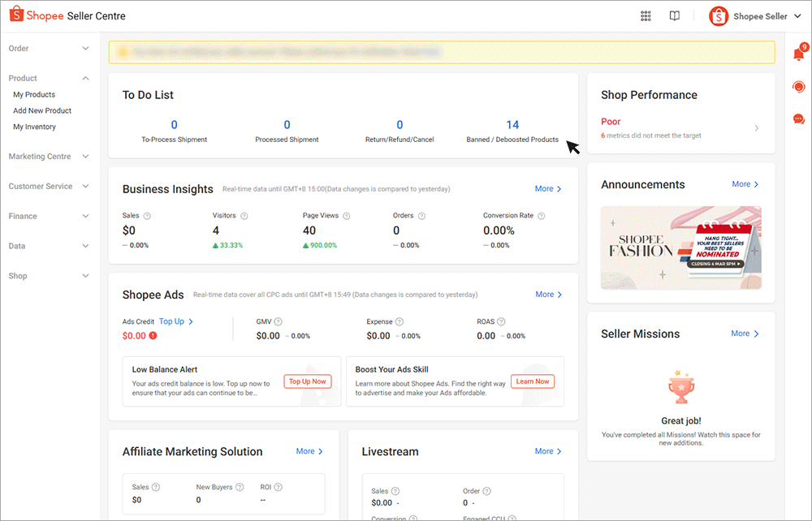Click the Top Up Now button
The image size is (812, 521).
point(307,381)
